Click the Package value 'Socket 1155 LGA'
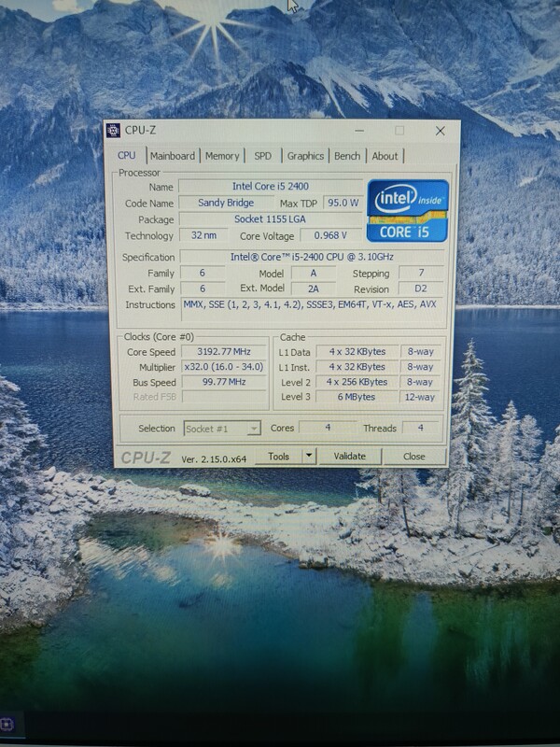This screenshot has height=747, width=560. point(270,219)
